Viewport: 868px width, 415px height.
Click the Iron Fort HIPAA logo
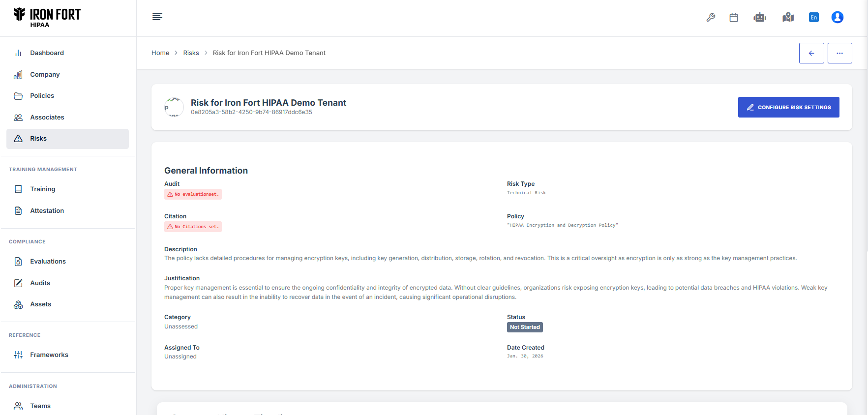47,17
